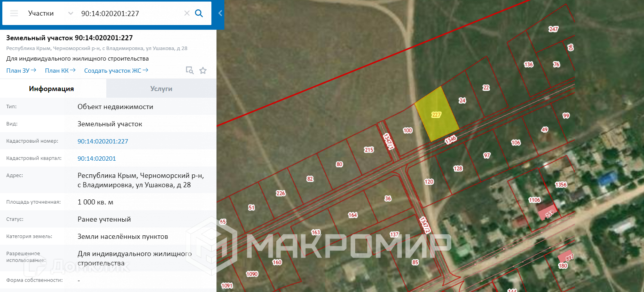Collapse the info panel with chevron arrow
The image size is (644, 292).
coord(220,13)
